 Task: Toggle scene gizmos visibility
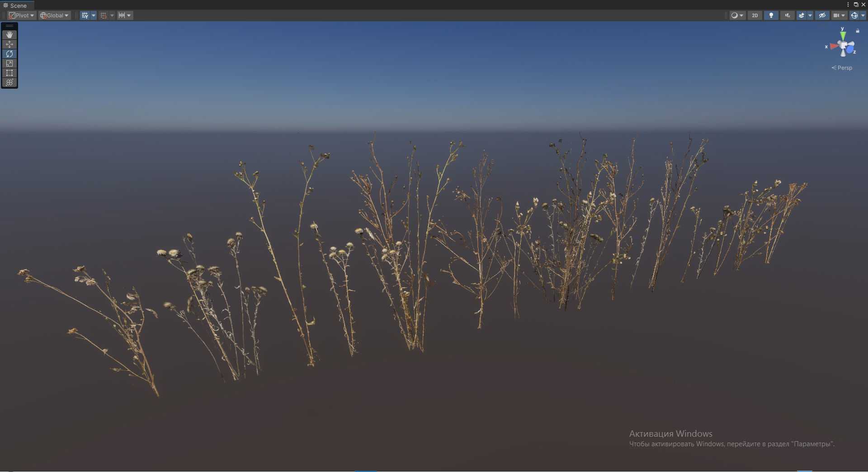click(x=854, y=15)
